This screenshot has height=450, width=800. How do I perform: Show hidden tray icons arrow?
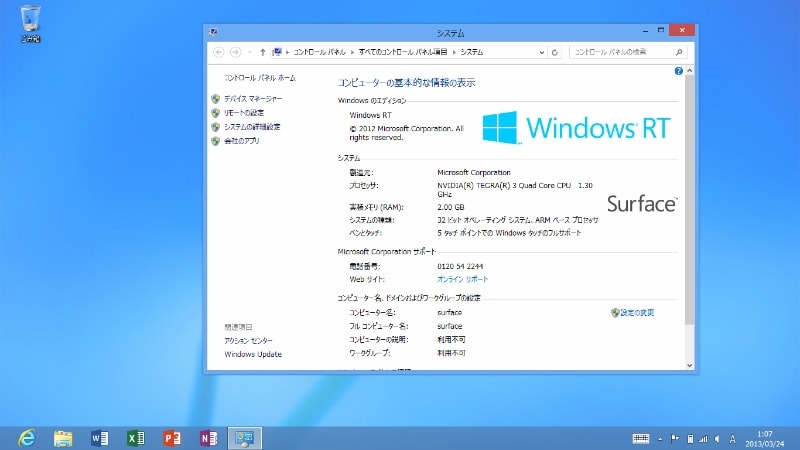tap(660, 439)
